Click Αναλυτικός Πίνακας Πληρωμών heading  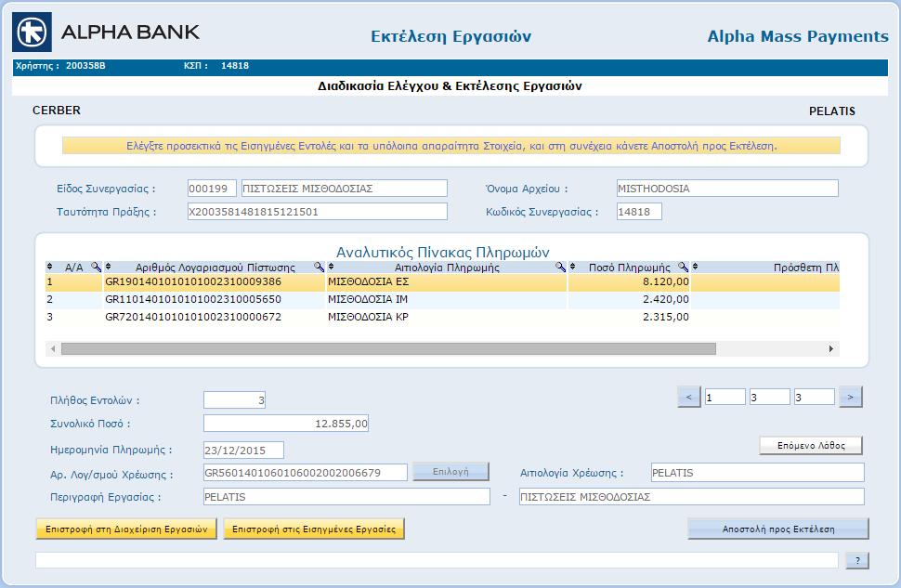pyautogui.click(x=442, y=253)
